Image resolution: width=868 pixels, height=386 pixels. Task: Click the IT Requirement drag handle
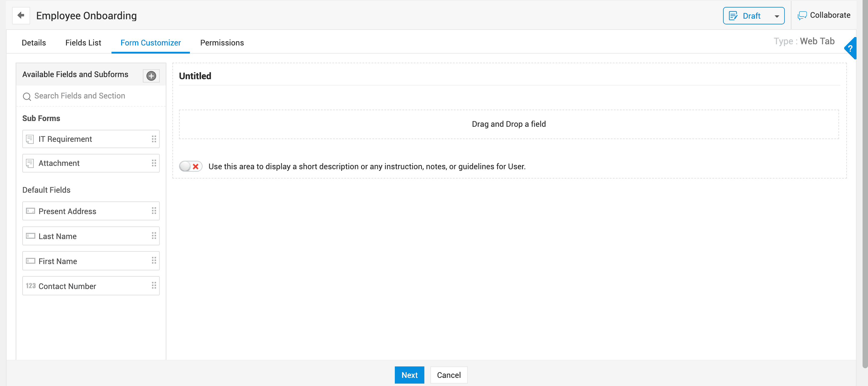[x=154, y=139]
